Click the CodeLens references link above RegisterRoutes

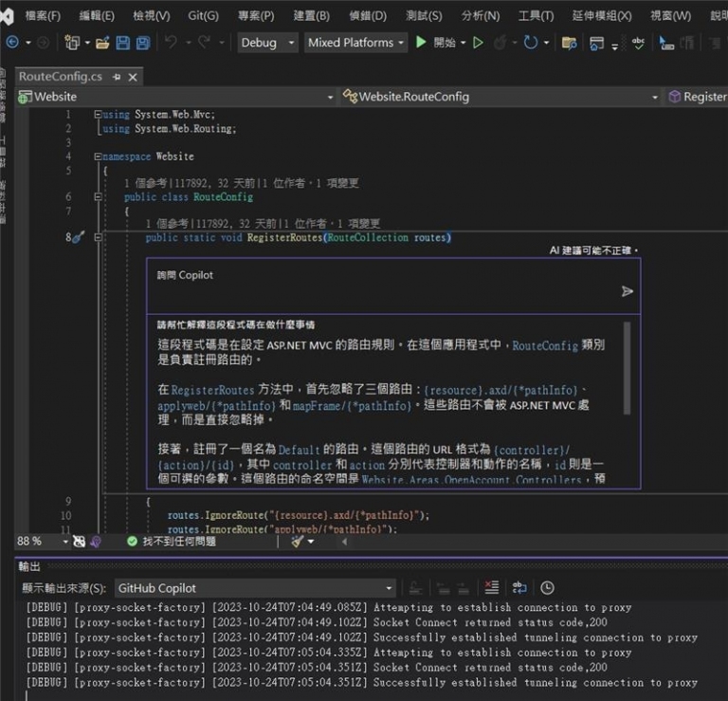166,224
